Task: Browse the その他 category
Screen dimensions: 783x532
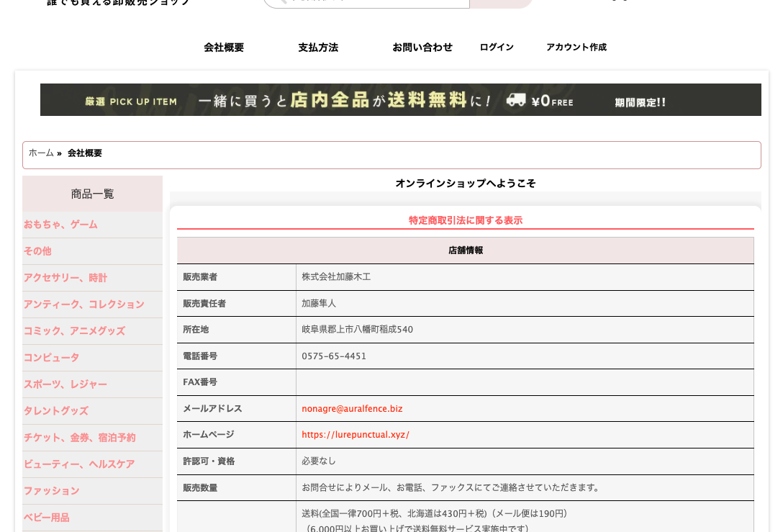Action: 37,251
